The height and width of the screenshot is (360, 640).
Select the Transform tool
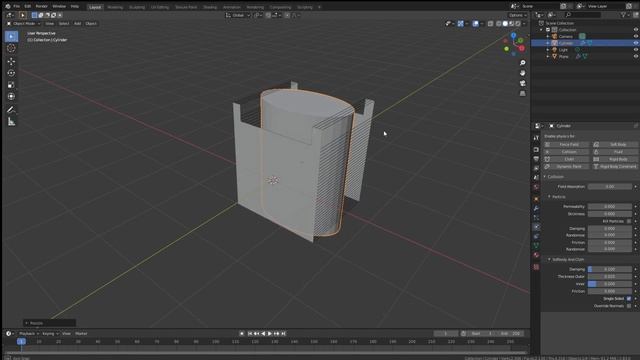coord(11,96)
